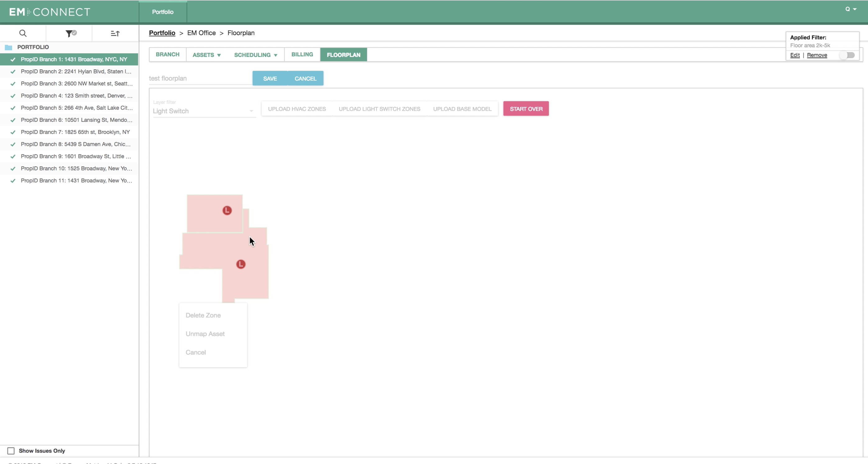Click the test floorplan name field
868x464 pixels.
point(200,78)
